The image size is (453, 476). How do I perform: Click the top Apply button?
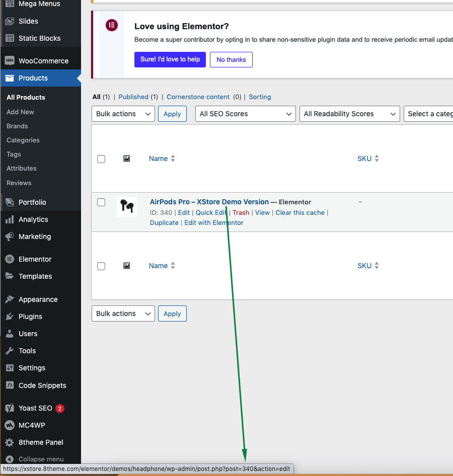click(x=172, y=114)
